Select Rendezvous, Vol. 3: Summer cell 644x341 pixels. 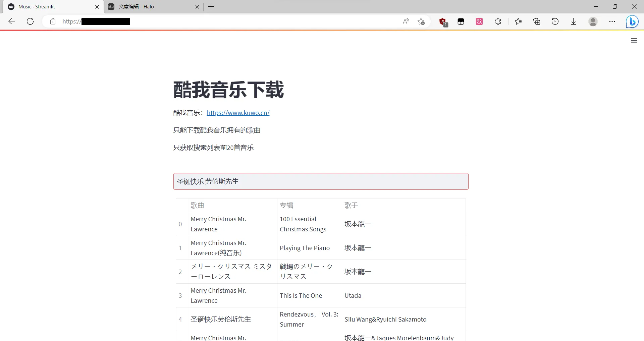tap(309, 319)
